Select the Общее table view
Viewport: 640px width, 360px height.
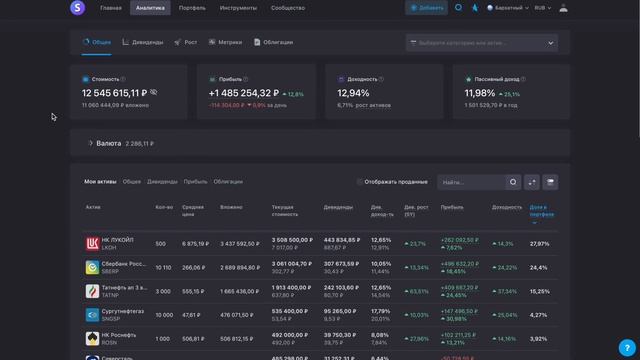pos(131,182)
